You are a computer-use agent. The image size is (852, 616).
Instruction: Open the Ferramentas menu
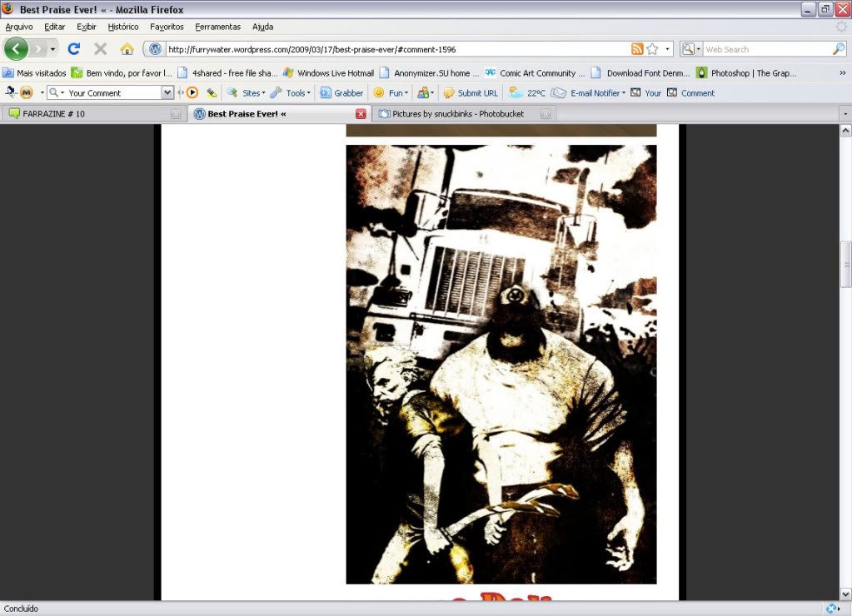pyautogui.click(x=218, y=27)
